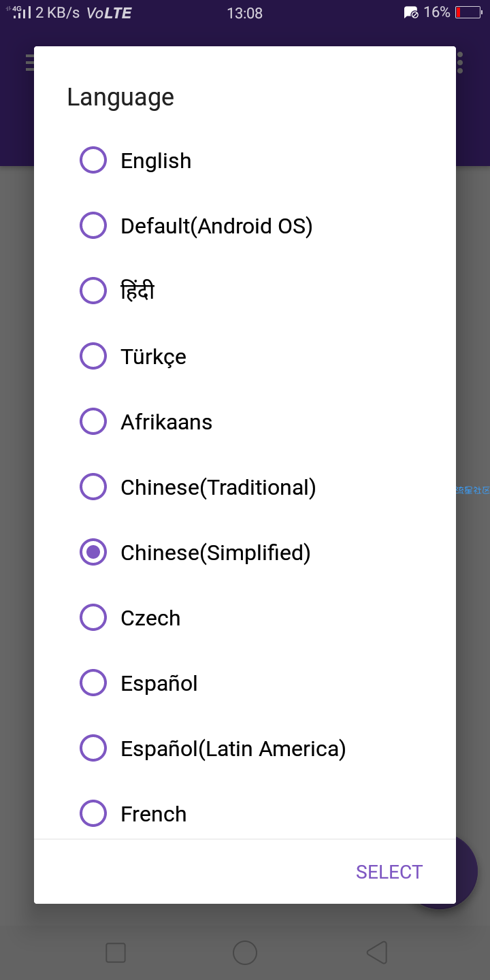Tap the Android home circle icon
490x980 pixels.
(245, 953)
